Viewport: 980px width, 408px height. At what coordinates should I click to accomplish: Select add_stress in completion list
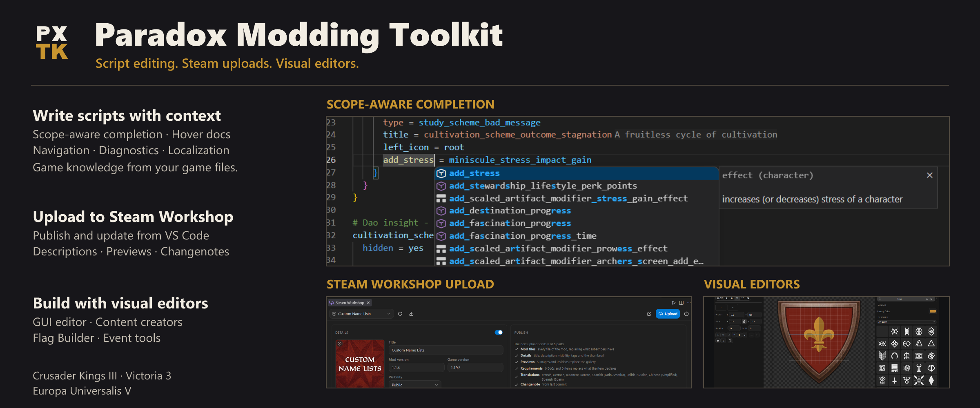point(576,173)
